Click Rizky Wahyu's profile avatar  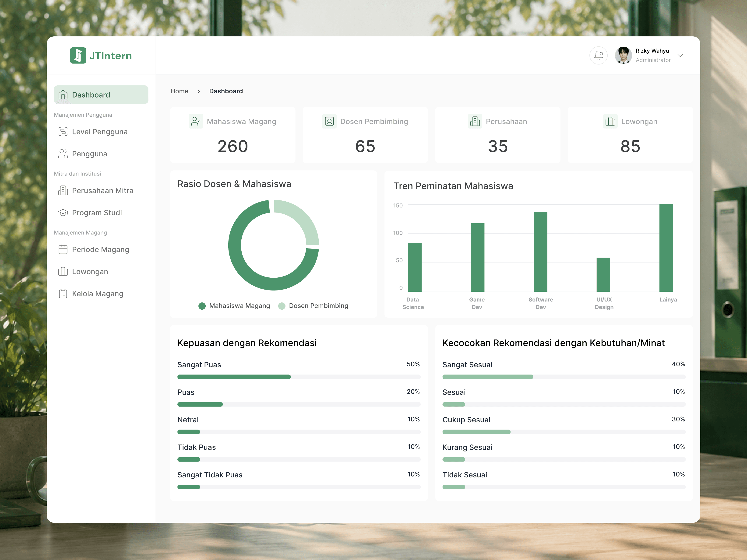coord(623,55)
